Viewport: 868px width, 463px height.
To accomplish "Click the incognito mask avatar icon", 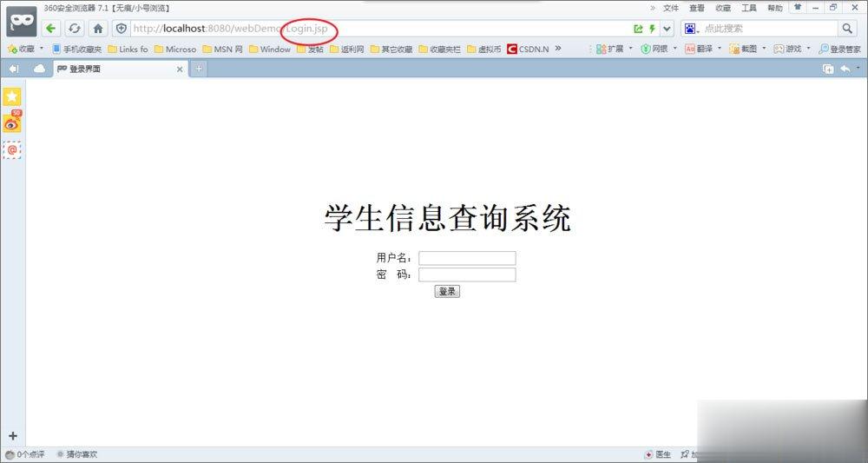I will 22,22.
